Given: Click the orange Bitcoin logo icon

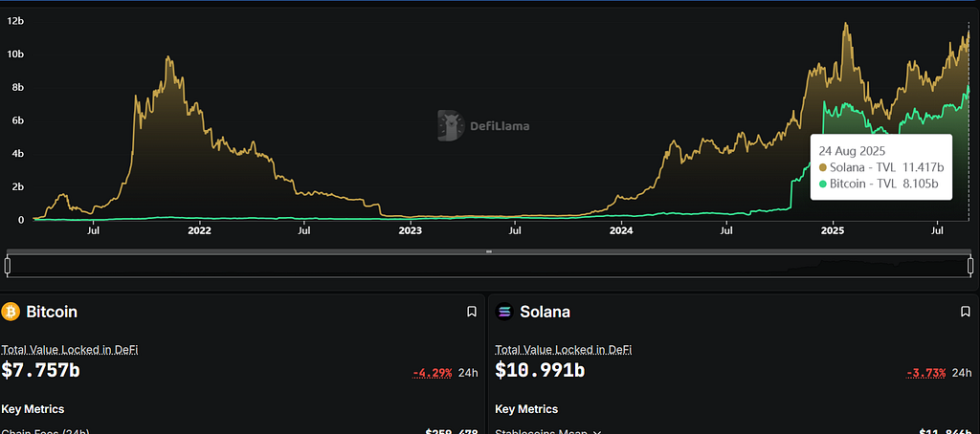Looking at the screenshot, I should click(11, 312).
